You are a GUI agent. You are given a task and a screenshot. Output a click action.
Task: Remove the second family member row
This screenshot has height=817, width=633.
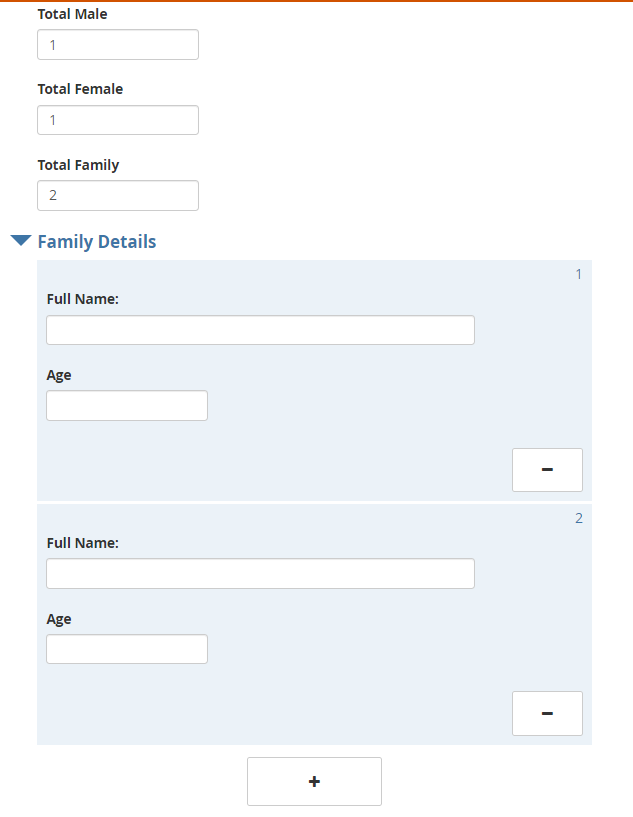pyautogui.click(x=547, y=713)
